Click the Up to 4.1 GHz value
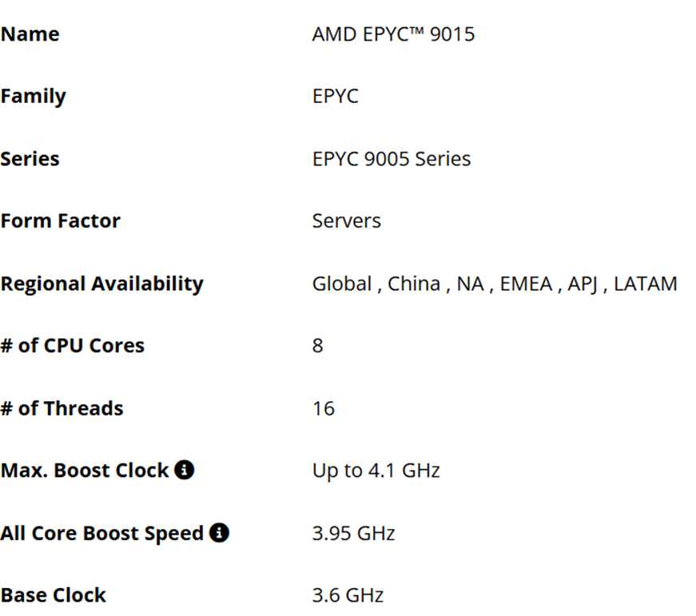The width and height of the screenshot is (696, 616). (376, 471)
